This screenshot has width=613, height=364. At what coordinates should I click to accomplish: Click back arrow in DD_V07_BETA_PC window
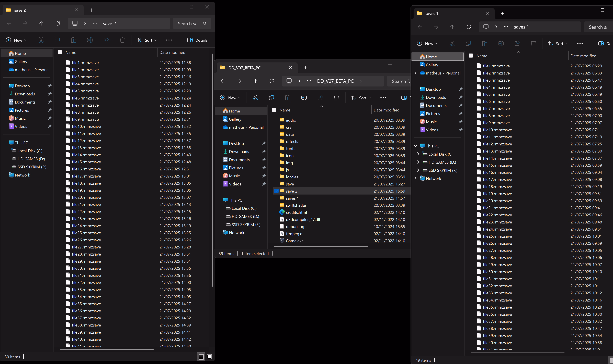[x=223, y=81]
